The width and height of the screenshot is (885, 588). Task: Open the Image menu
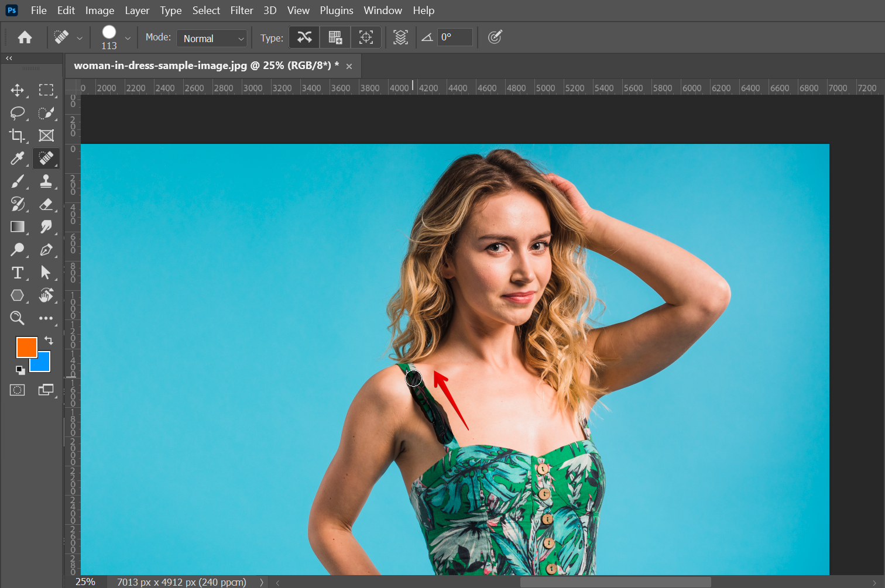pos(100,11)
